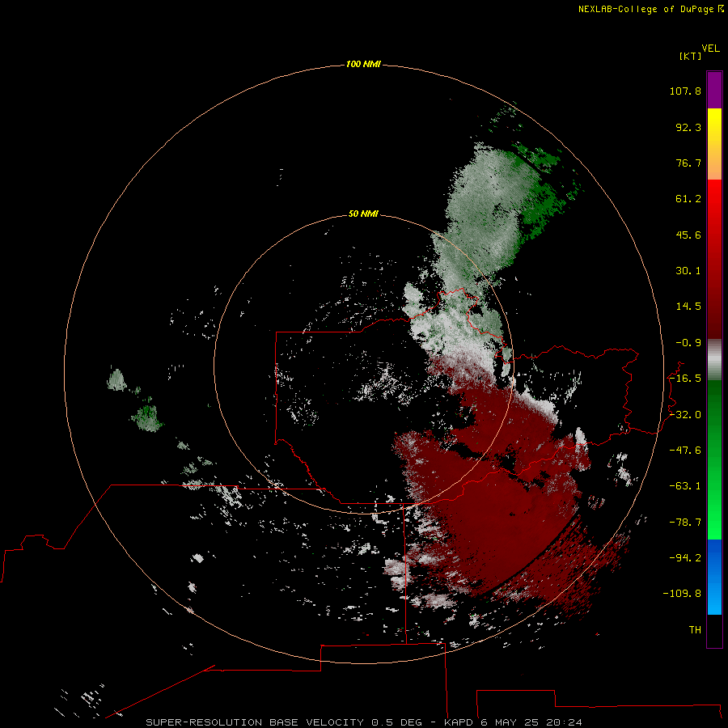Click the -0.9 legend value

pos(688,343)
